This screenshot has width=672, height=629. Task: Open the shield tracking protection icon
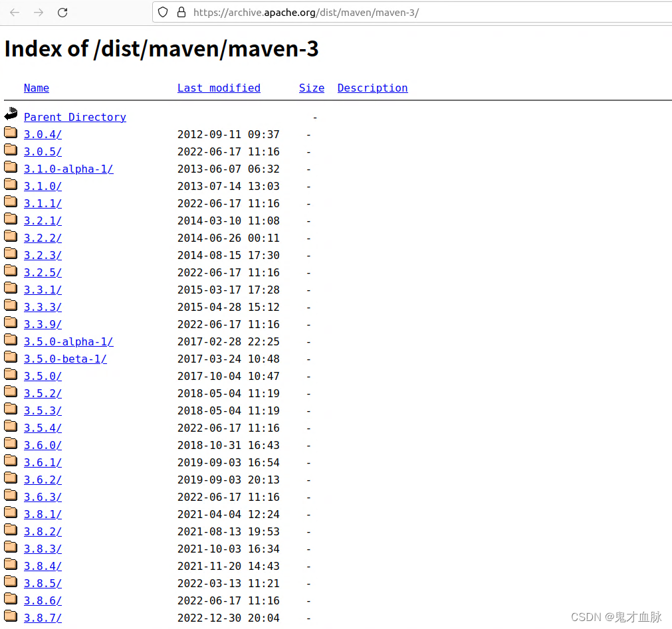pyautogui.click(x=163, y=12)
